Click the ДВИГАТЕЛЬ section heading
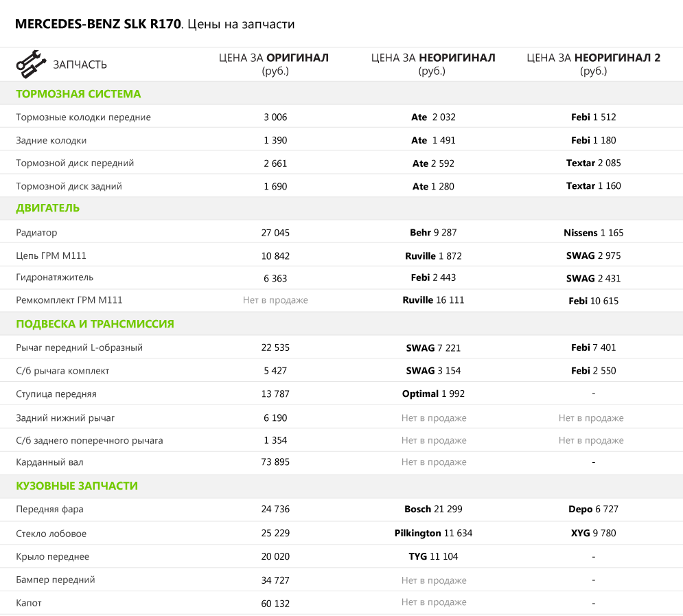This screenshot has width=683, height=616. point(48,208)
